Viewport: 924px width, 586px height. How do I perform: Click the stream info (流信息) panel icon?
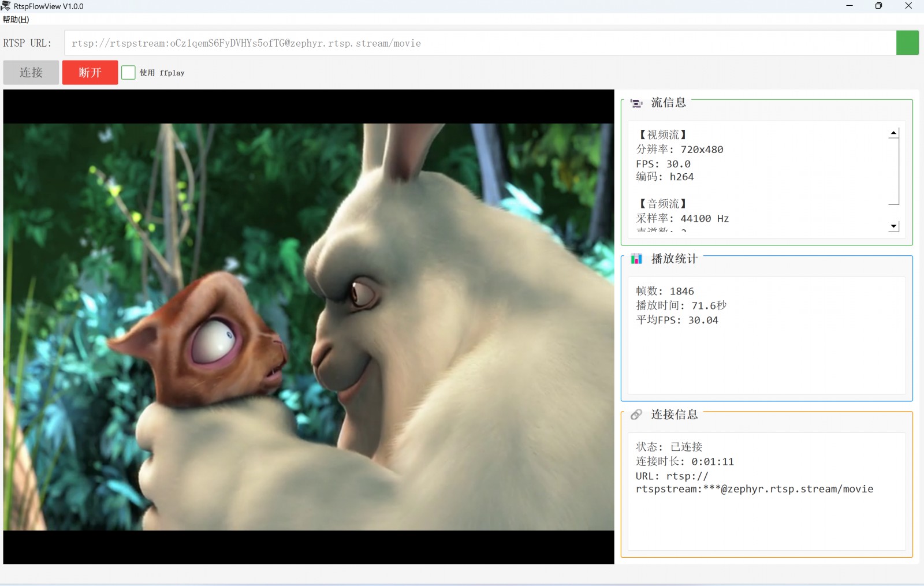(x=636, y=103)
